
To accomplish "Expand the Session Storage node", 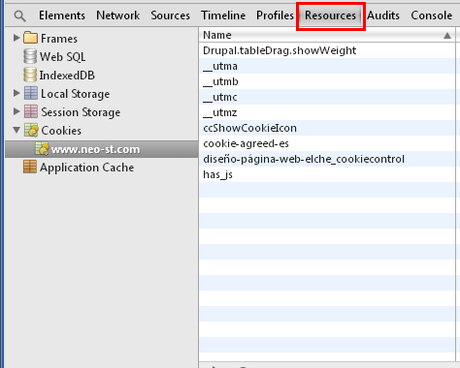I will [x=16, y=111].
